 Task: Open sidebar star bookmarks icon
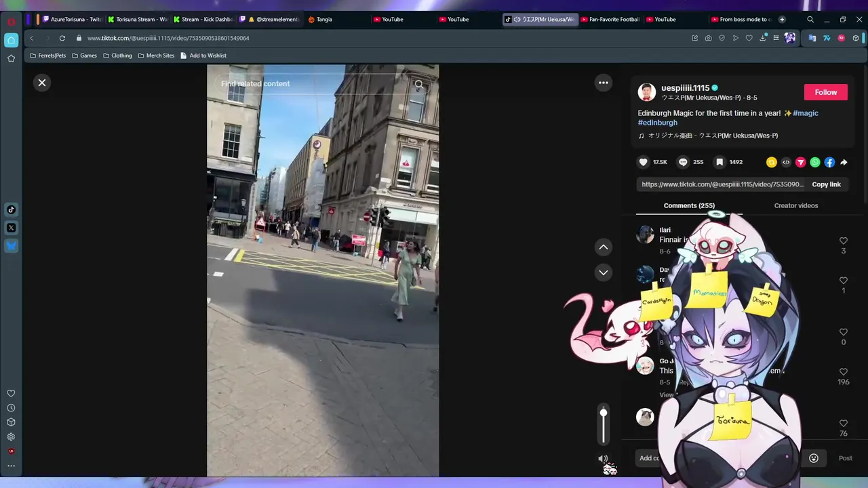(11, 59)
